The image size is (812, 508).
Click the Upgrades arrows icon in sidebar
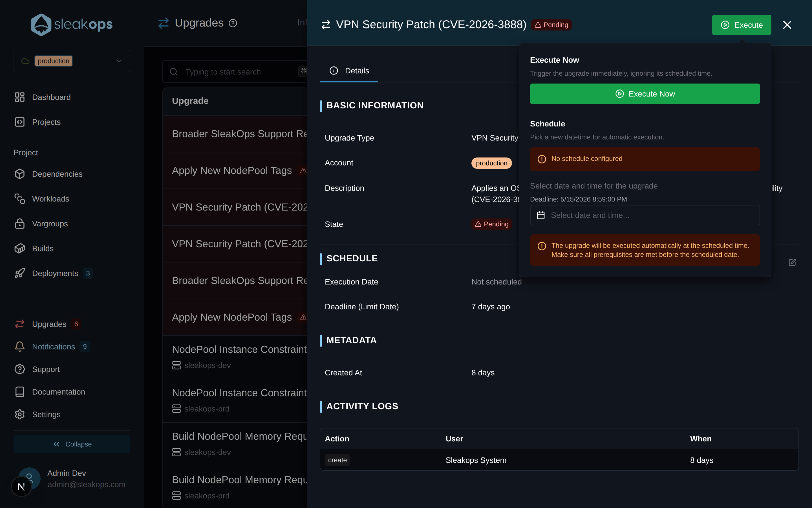click(x=20, y=324)
